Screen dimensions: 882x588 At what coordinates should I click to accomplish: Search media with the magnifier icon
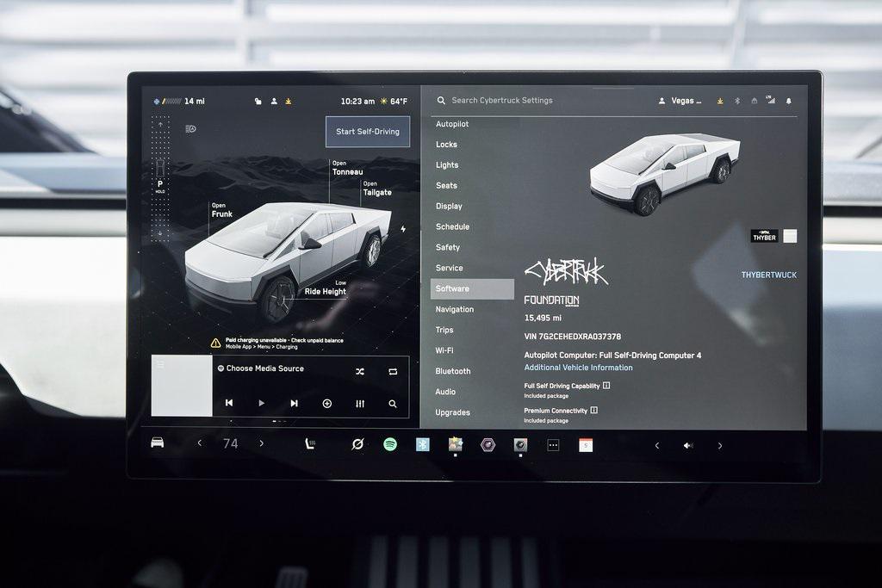[393, 403]
